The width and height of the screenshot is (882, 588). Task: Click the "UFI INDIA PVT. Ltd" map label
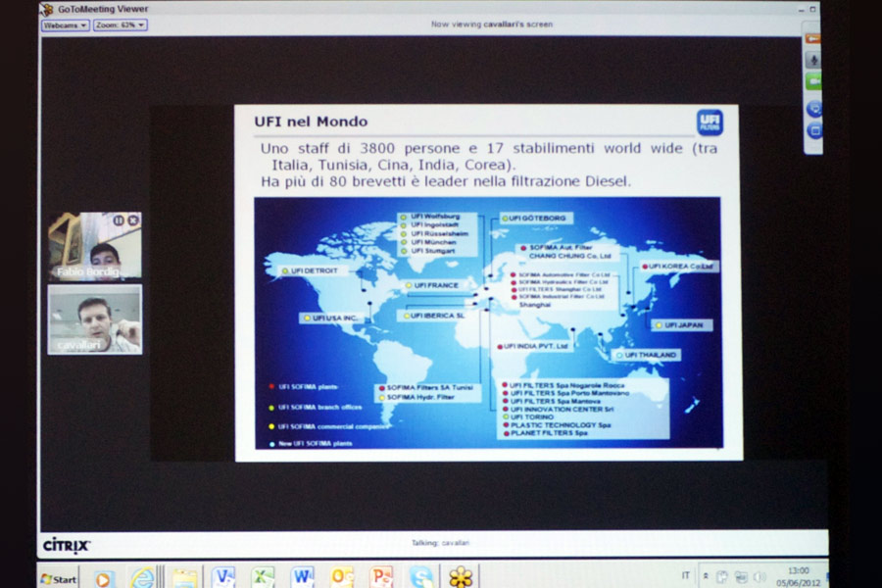[535, 346]
